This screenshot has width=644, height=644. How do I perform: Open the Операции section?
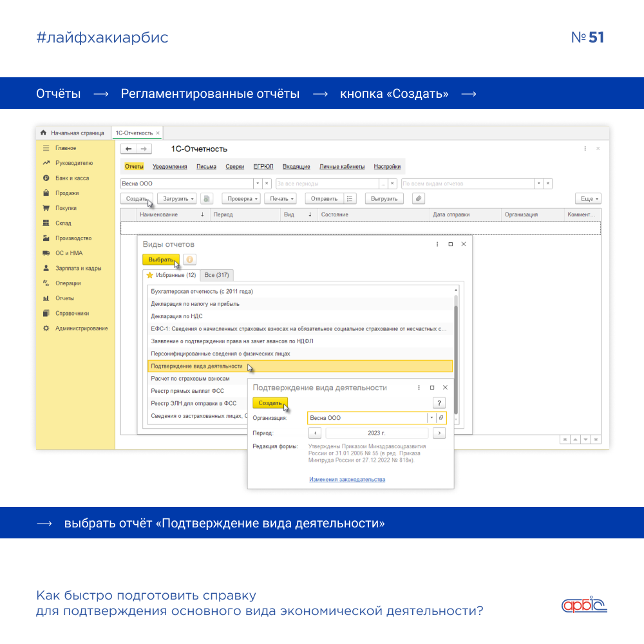tap(68, 283)
